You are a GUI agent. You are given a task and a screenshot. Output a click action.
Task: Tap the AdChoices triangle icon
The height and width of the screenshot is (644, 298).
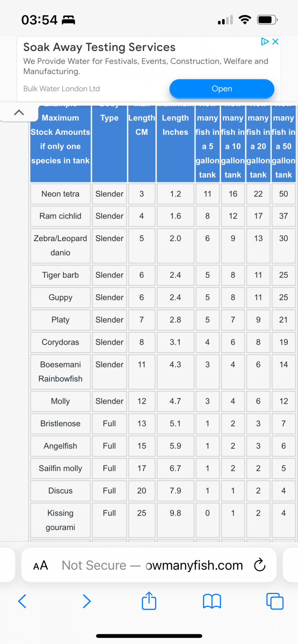coord(265,41)
